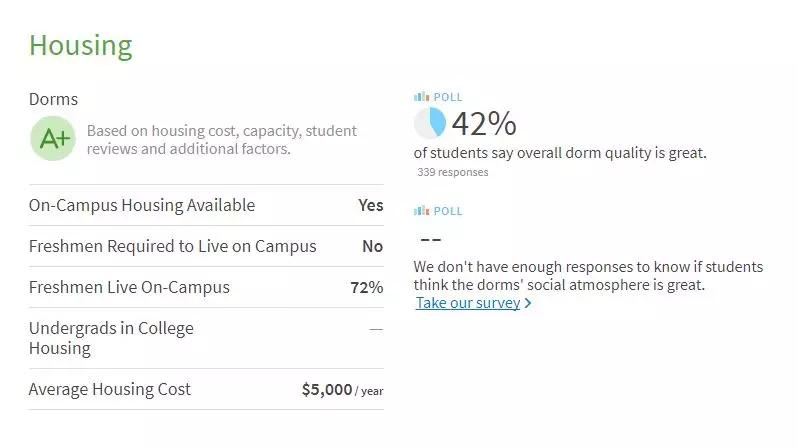Click the A+ dorms grade badge
Viewport: 797px width, 448px height.
(53, 139)
